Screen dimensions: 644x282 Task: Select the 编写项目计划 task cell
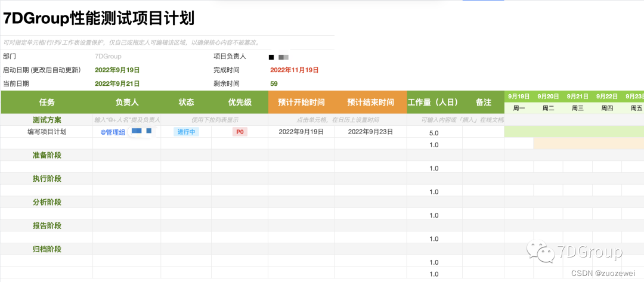coord(47,132)
